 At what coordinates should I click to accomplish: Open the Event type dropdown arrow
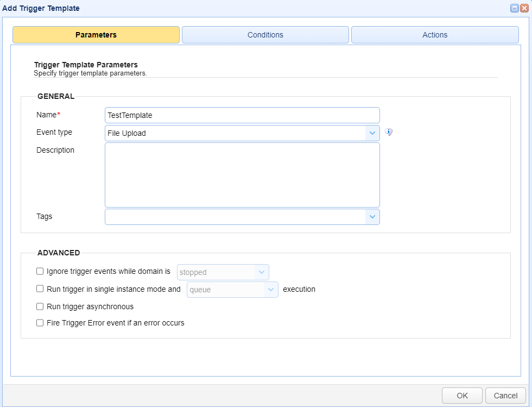click(372, 133)
